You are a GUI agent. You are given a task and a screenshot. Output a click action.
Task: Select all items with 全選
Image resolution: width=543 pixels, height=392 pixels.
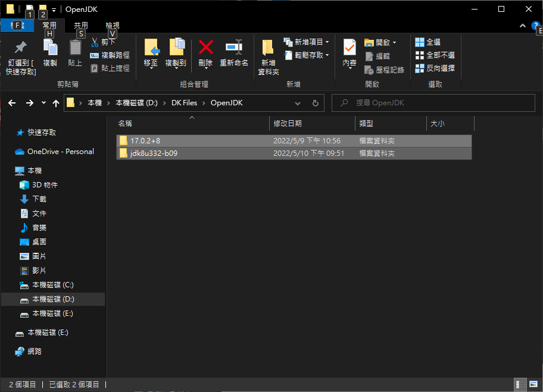[x=427, y=42]
